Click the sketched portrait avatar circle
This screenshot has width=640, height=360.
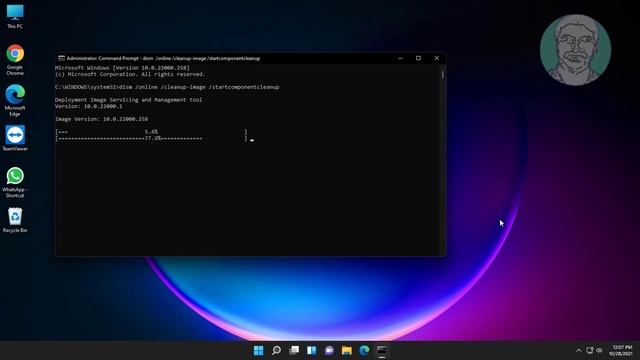575,50
